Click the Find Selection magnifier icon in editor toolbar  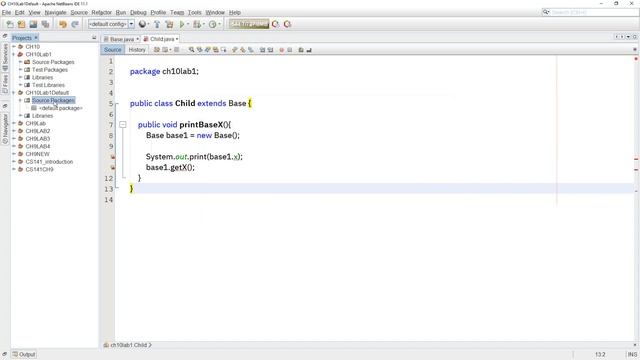pyautogui.click(x=191, y=50)
